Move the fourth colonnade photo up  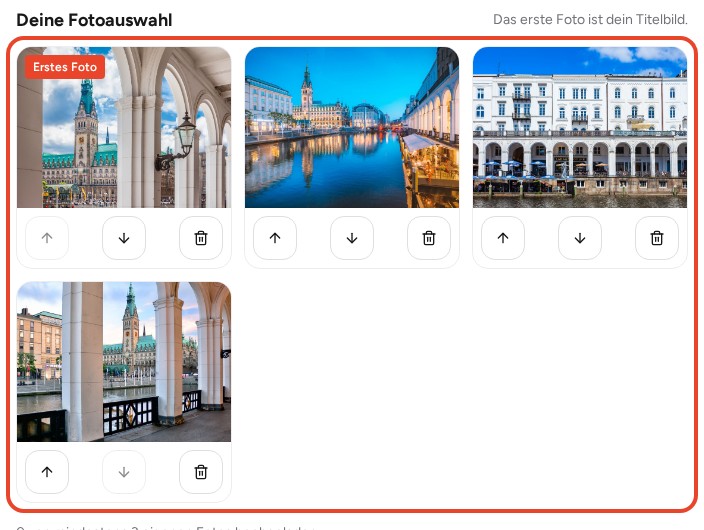pyautogui.click(x=47, y=472)
